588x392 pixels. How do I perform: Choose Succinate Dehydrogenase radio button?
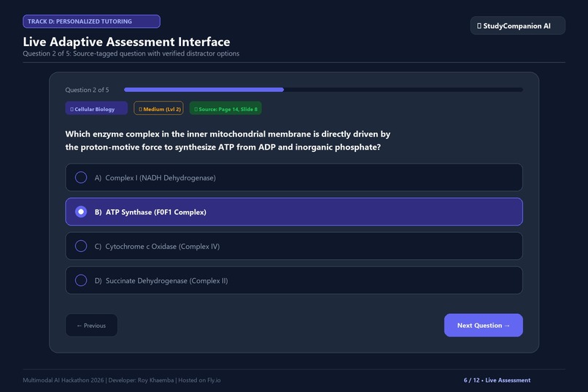tap(81, 280)
